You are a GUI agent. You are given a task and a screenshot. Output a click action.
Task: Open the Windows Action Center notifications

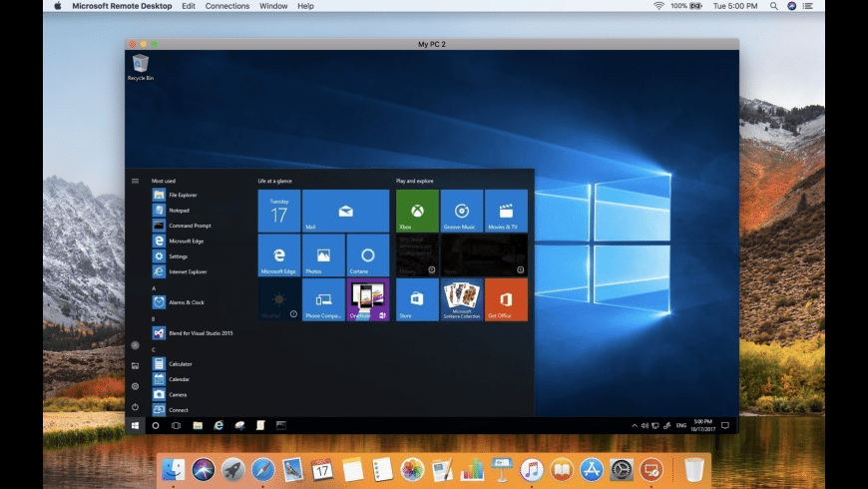(x=727, y=425)
